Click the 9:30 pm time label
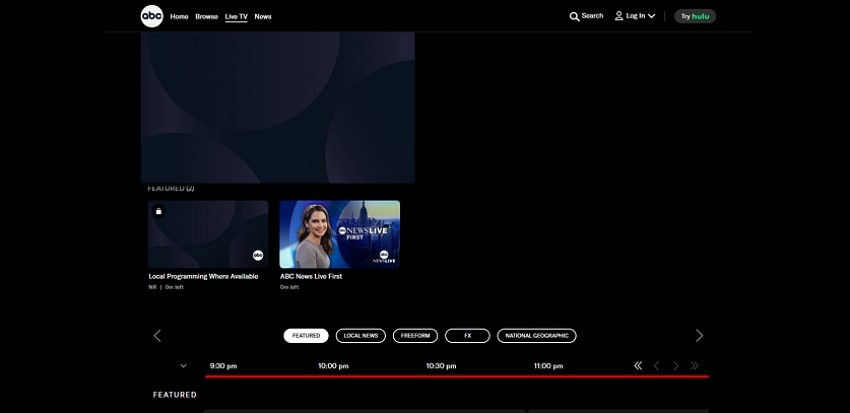This screenshot has height=413, width=850. 223,366
